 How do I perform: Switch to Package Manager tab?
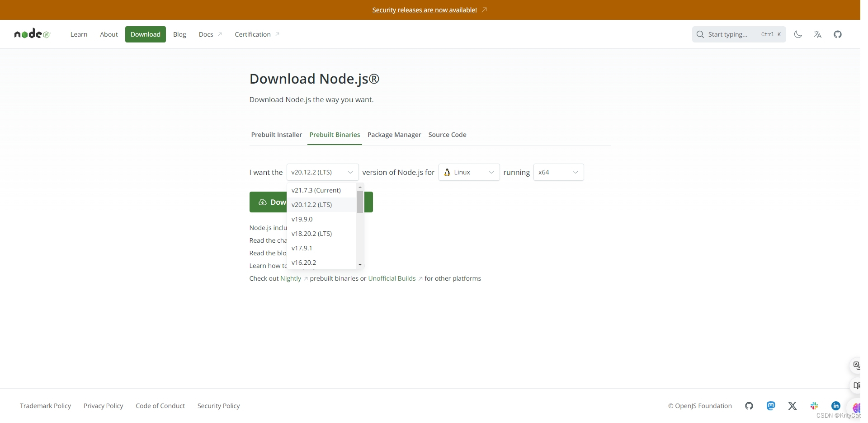click(x=394, y=135)
